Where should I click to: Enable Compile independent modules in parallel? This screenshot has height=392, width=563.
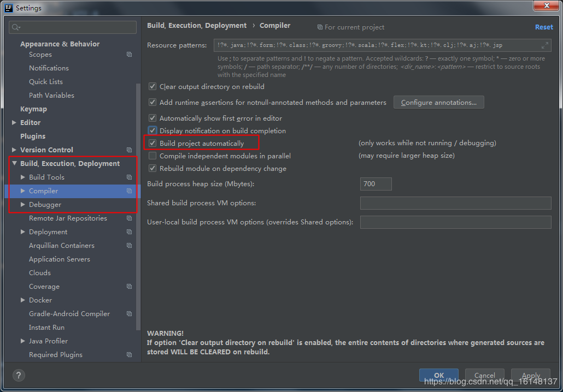click(x=153, y=156)
